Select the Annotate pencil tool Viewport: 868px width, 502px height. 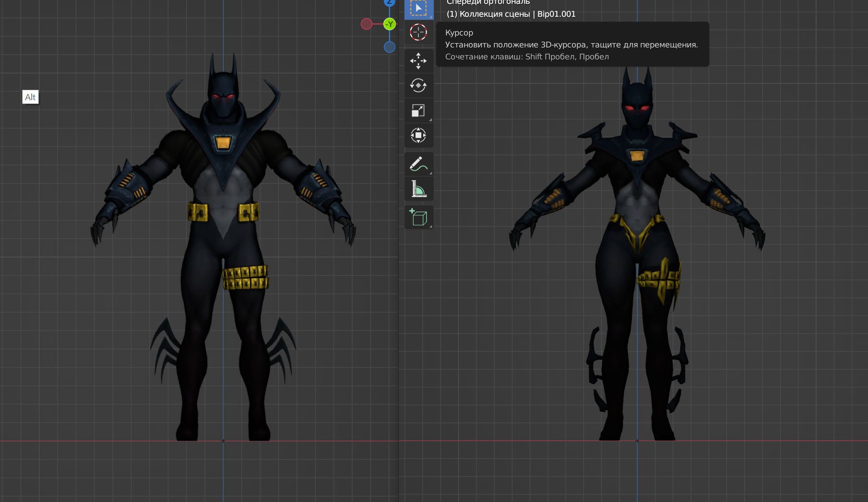(x=418, y=164)
